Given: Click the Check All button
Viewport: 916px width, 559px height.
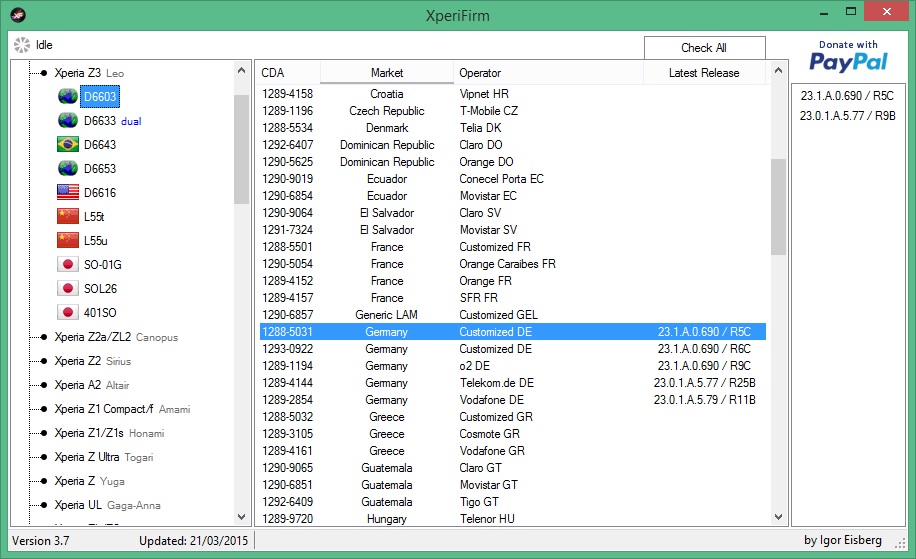Looking at the screenshot, I should click(x=705, y=47).
